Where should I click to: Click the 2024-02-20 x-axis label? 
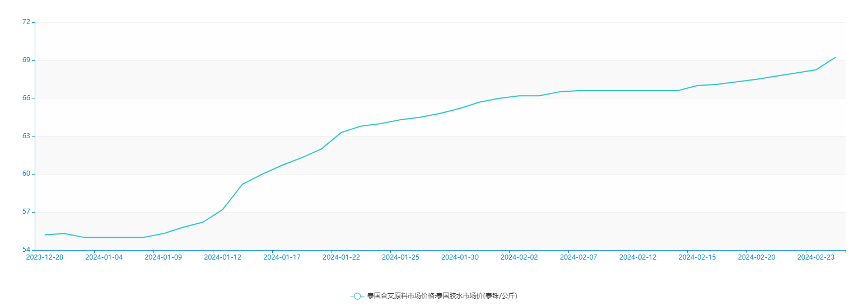point(757,257)
